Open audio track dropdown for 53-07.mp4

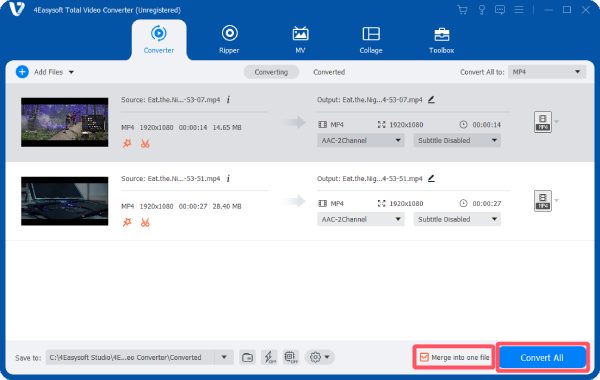pyautogui.click(x=360, y=140)
